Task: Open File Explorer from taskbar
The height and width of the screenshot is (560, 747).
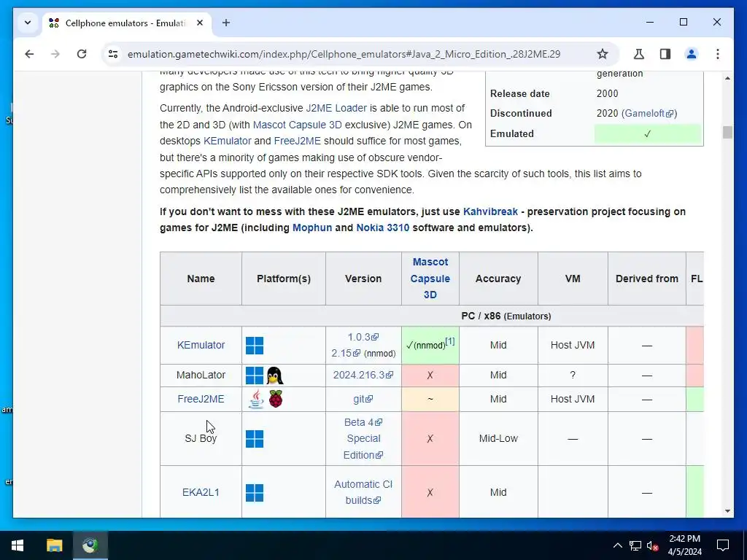Action: coord(54,545)
